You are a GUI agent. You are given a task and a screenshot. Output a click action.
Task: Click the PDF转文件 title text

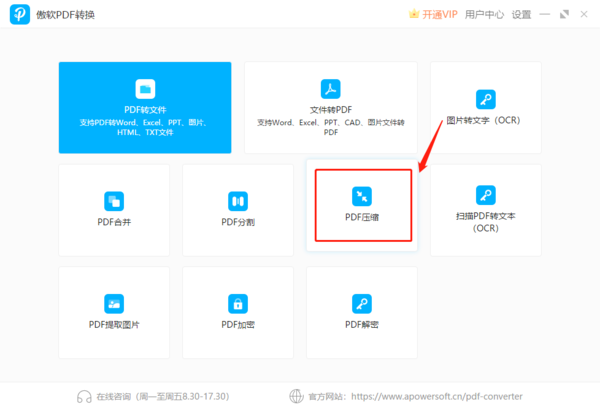145,110
